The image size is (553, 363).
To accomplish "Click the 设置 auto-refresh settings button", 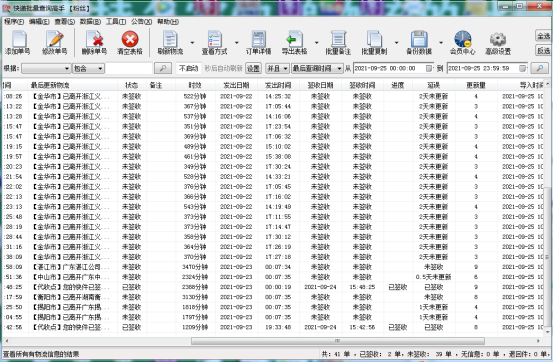I will coord(253,68).
